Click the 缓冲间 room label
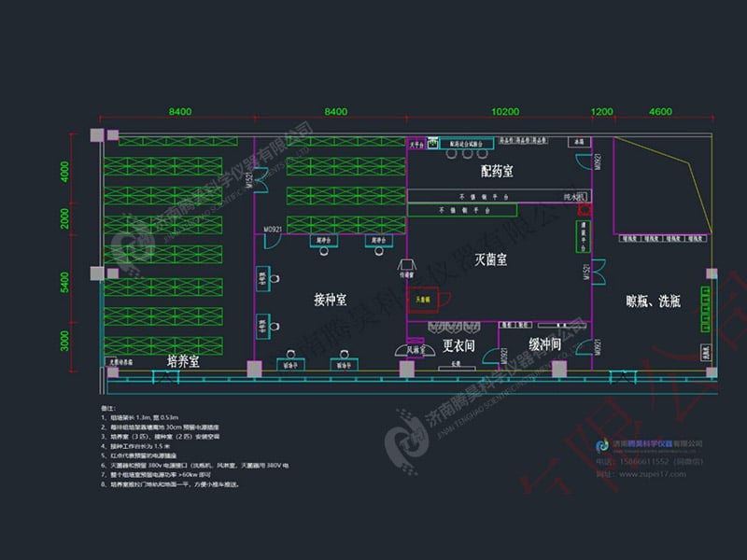Viewport: 747px width, 560px height. [x=543, y=344]
